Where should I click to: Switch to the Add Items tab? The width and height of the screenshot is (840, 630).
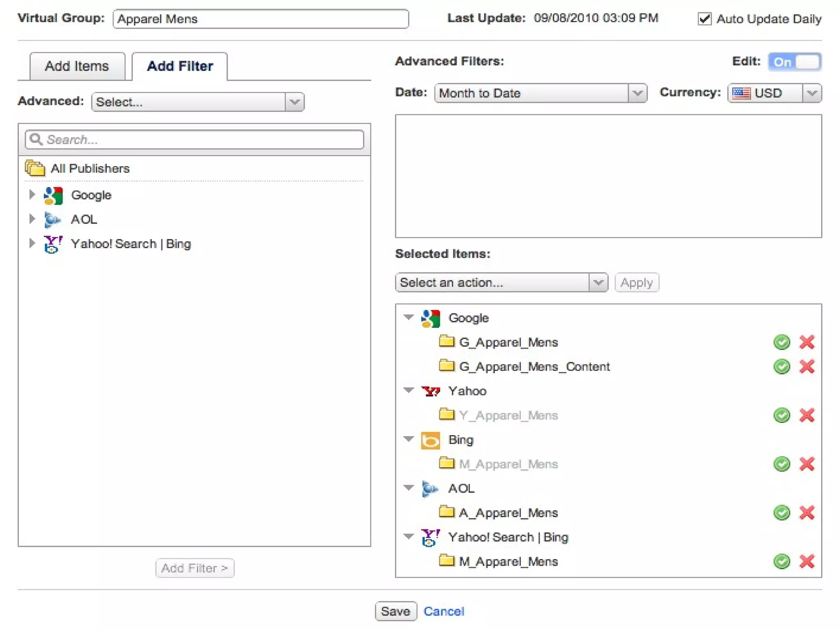(x=77, y=66)
